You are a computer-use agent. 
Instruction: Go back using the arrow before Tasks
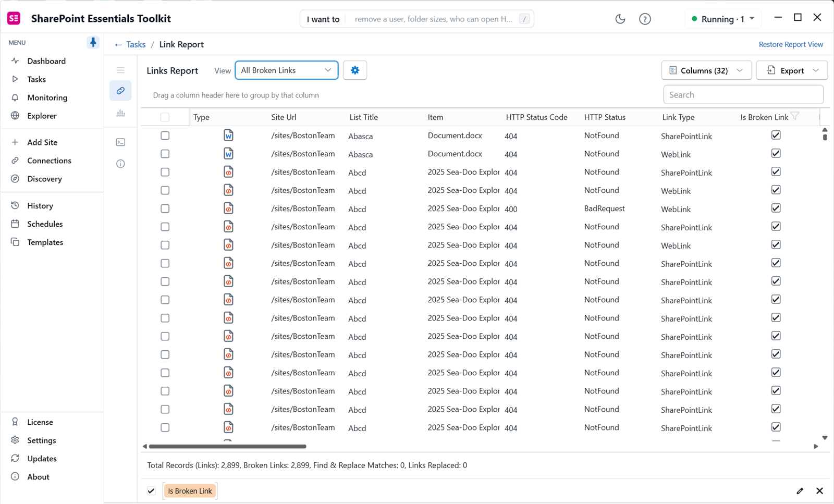point(118,45)
